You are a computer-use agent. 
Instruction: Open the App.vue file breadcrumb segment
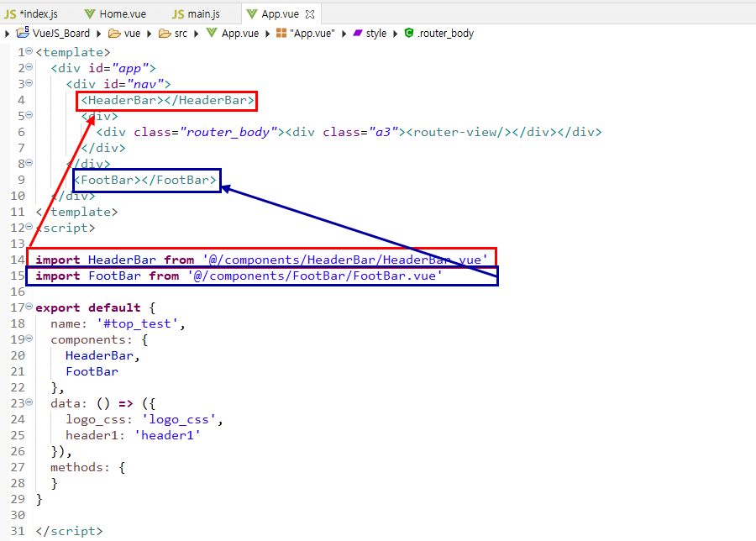coord(240,34)
